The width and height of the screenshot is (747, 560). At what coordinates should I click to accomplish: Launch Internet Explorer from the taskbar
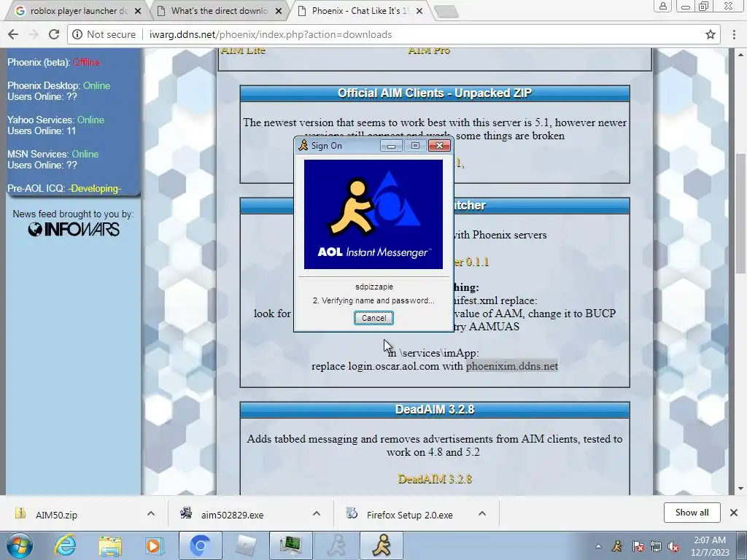point(65,545)
